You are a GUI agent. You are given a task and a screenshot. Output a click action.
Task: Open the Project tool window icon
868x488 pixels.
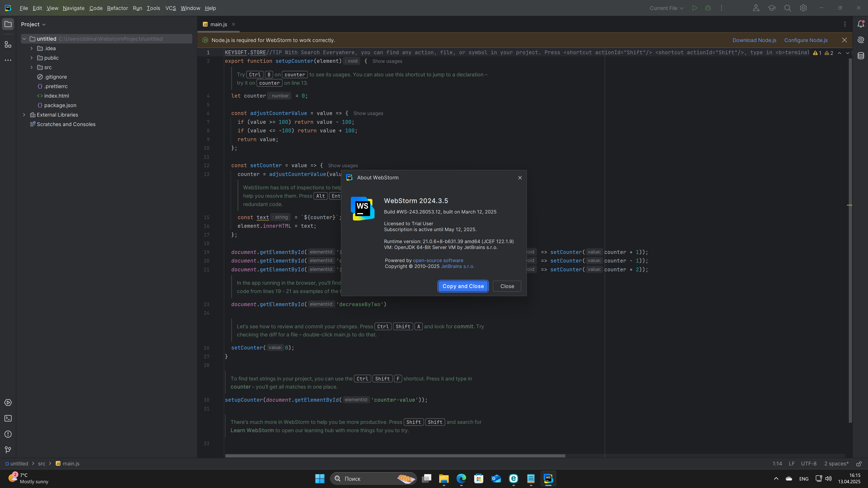pyautogui.click(x=8, y=24)
